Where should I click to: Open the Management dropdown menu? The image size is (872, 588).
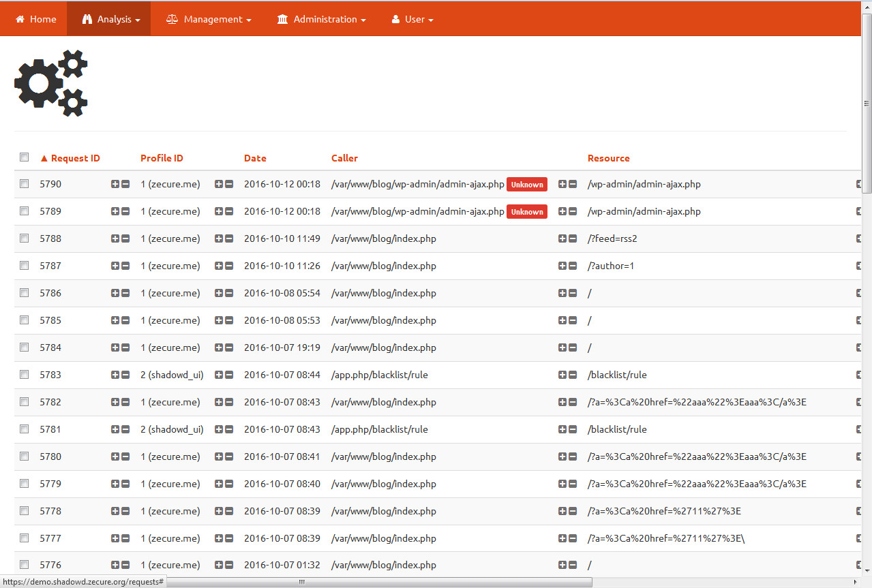[209, 19]
